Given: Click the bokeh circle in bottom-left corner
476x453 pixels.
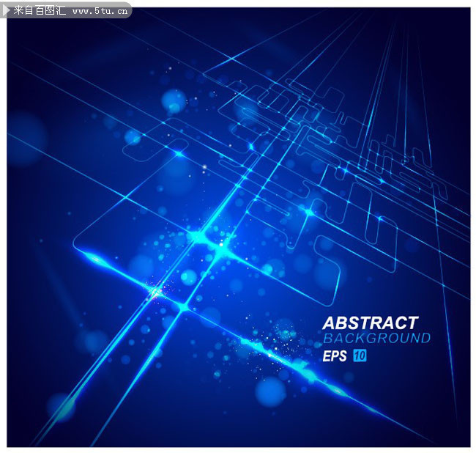Looking at the screenshot, I should coord(60,405).
